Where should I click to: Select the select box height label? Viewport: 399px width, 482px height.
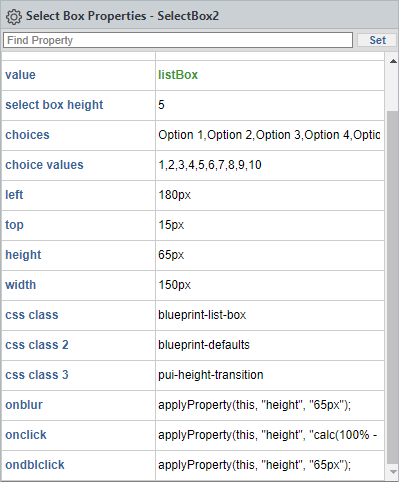54,105
